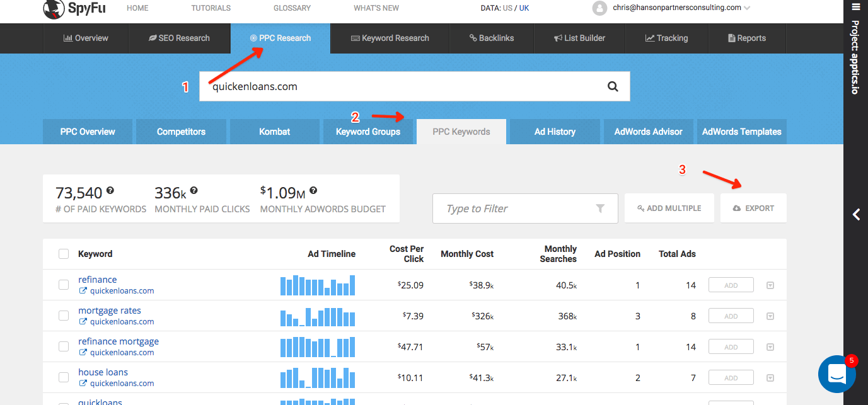This screenshot has height=405, width=868.
Task: Open external link icon under house loans
Action: pos(83,384)
